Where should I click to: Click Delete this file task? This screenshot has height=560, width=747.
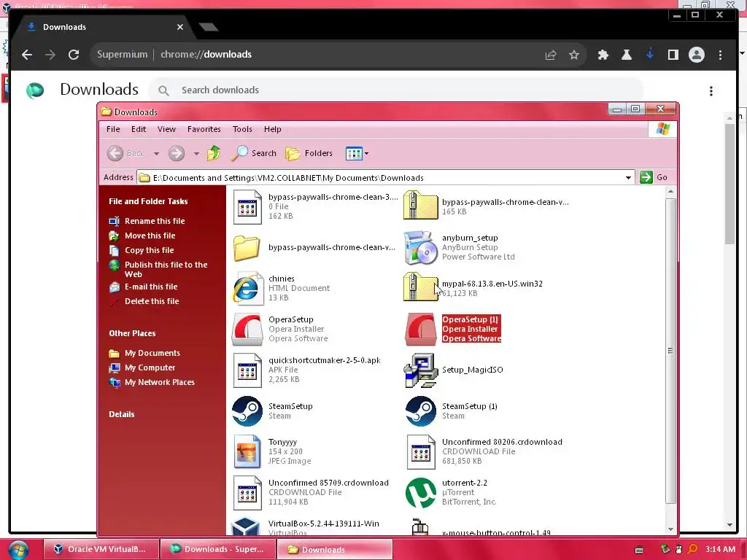tap(152, 301)
